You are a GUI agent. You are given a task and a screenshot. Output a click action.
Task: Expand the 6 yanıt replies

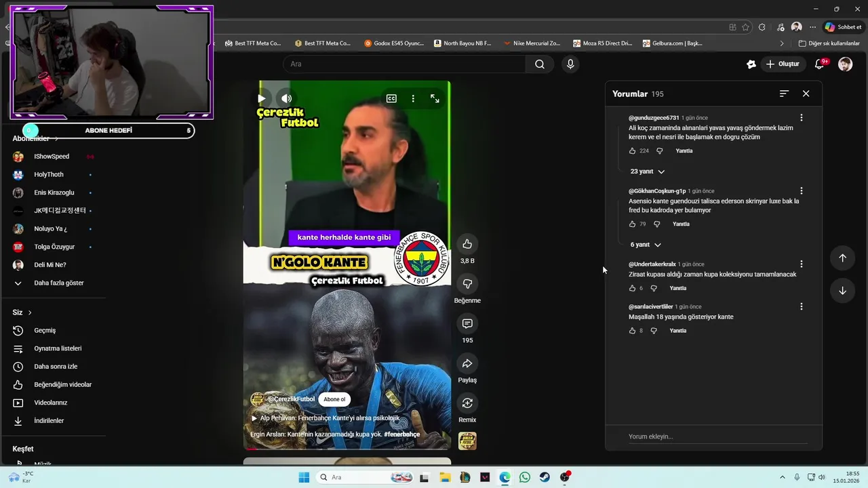tap(646, 245)
